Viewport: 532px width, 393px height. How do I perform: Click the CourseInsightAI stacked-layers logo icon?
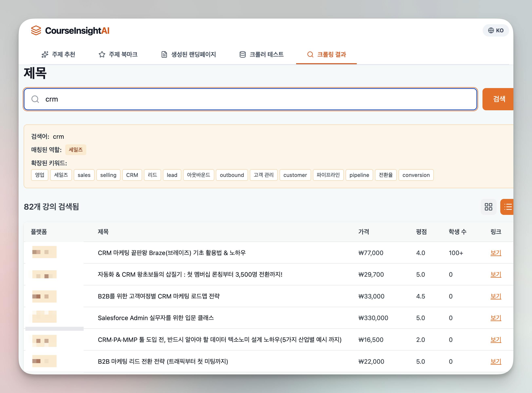pos(36,30)
